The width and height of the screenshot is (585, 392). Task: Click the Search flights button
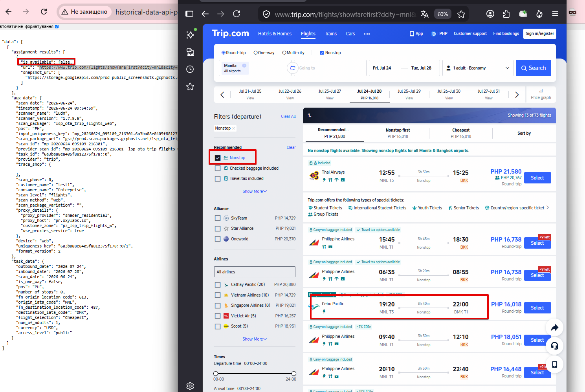(x=534, y=68)
